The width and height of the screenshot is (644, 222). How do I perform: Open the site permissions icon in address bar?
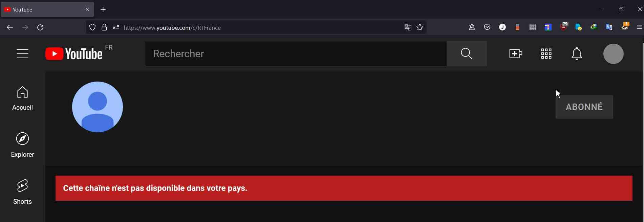[x=116, y=27]
